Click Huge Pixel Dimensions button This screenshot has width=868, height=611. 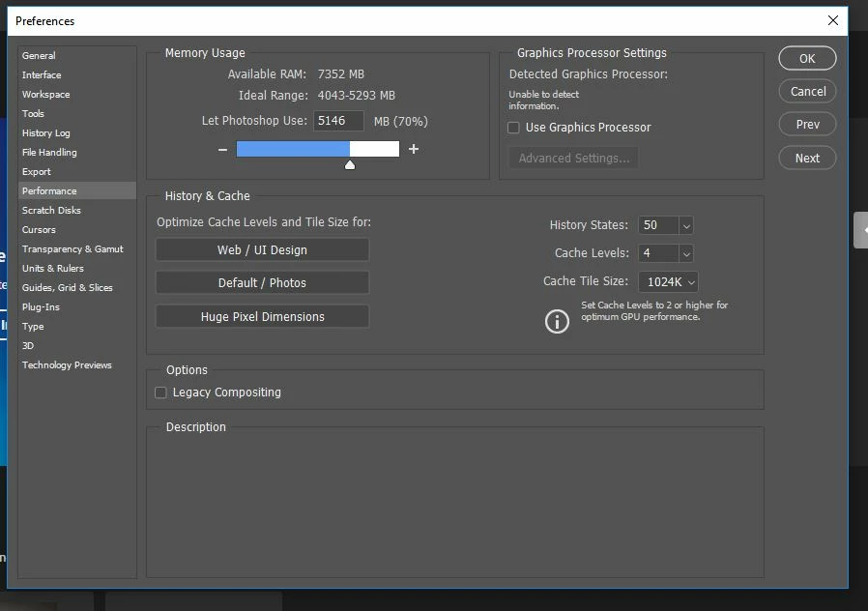click(262, 316)
